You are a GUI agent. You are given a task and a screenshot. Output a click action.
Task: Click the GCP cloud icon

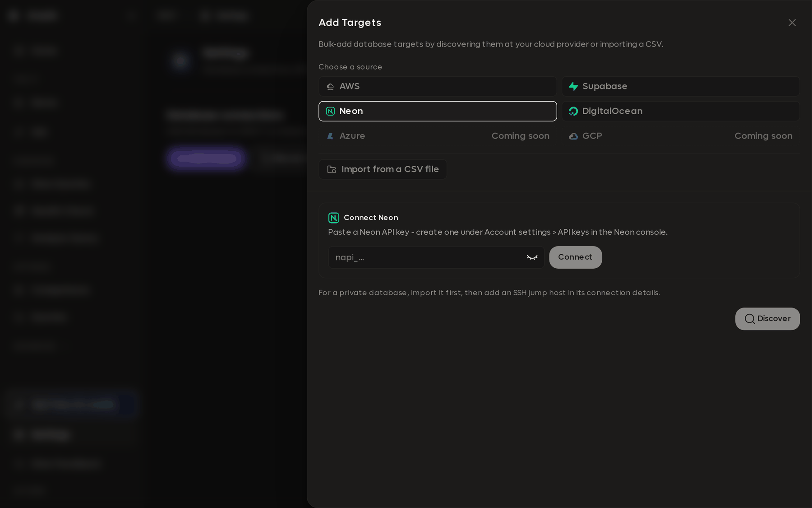coord(573,136)
